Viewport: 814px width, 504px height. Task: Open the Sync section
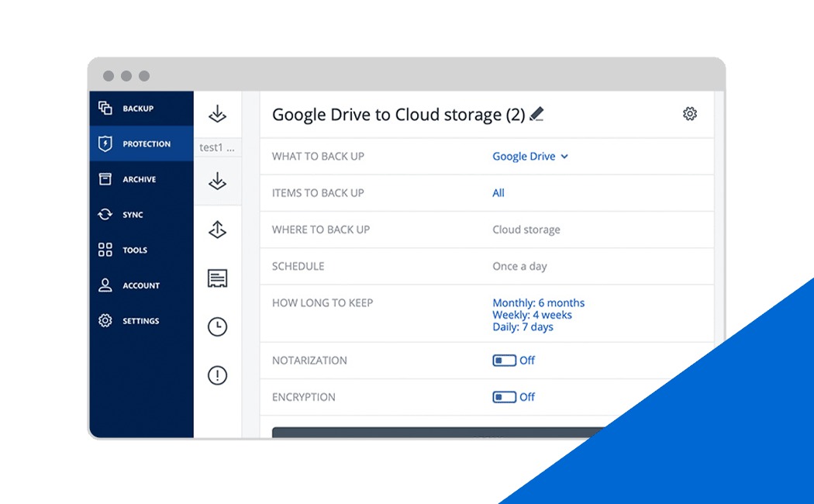141,214
